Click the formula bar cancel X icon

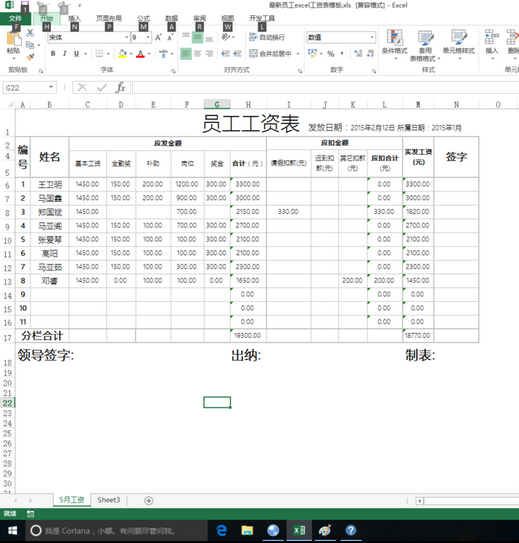click(x=82, y=88)
